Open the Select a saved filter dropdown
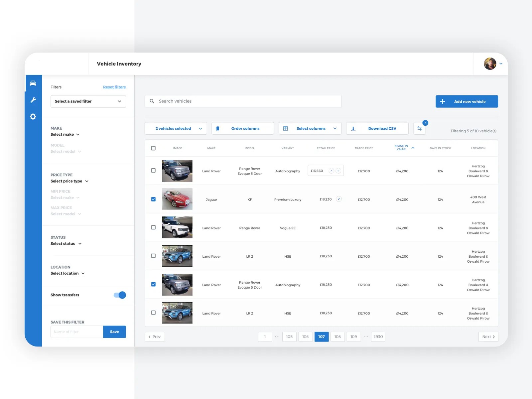This screenshot has width=532, height=399. 88,101
